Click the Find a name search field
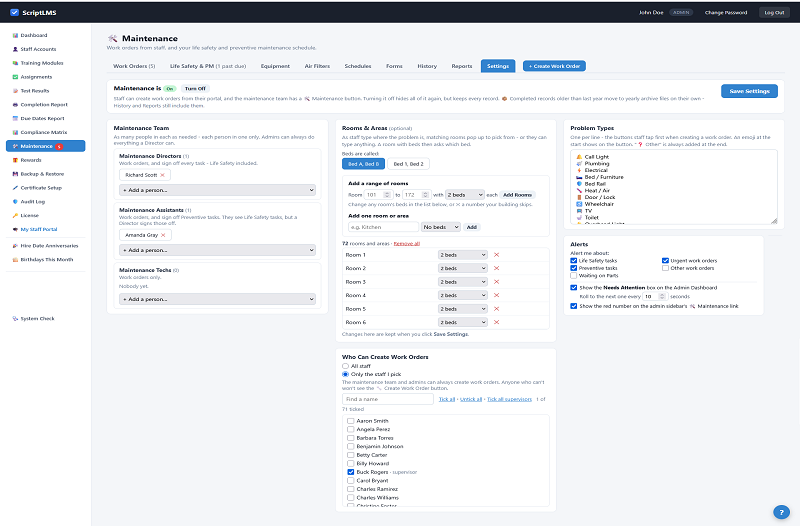The height and width of the screenshot is (526, 800). [388, 399]
